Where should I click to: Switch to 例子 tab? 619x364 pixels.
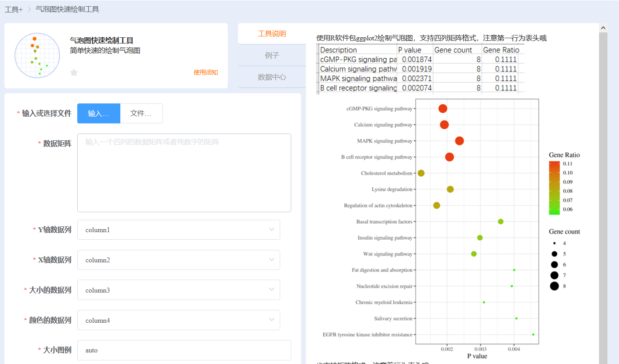tap(272, 55)
